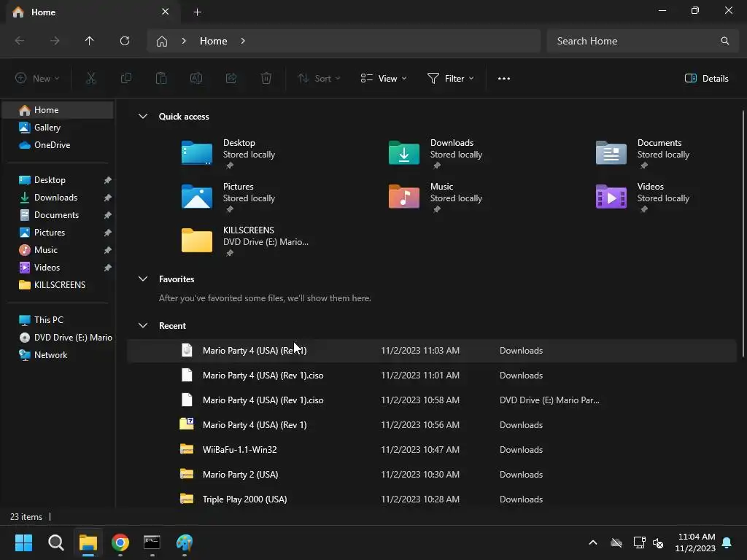Select Gallery in the navigation pane

pos(58,128)
